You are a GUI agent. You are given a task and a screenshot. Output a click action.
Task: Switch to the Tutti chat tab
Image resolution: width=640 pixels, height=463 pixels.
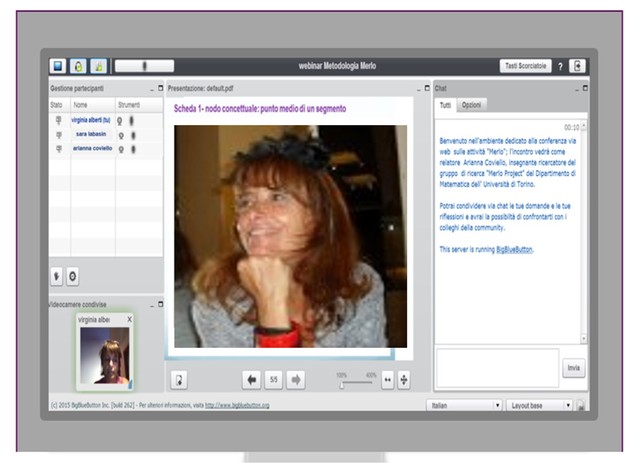[x=445, y=105]
